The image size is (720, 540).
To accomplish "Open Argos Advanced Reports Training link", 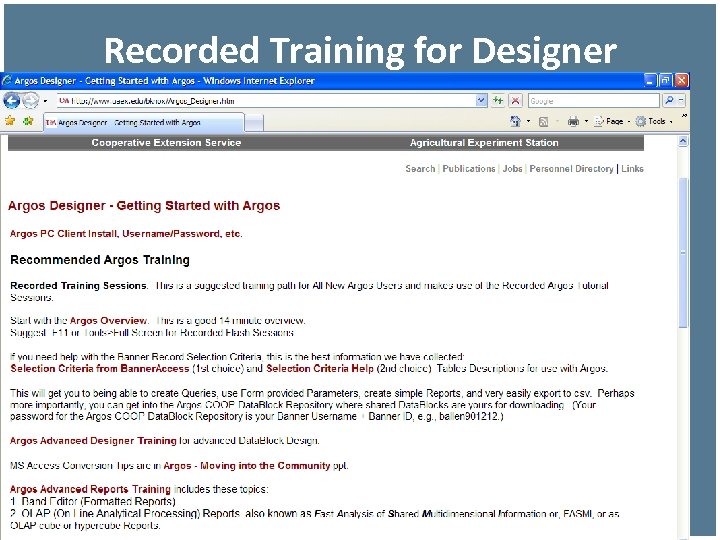I will coord(90,489).
